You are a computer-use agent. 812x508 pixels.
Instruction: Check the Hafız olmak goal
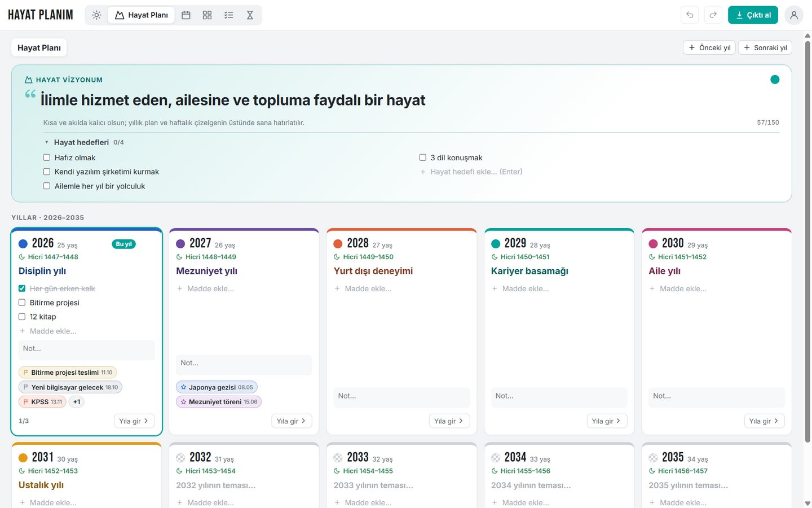[47, 157]
